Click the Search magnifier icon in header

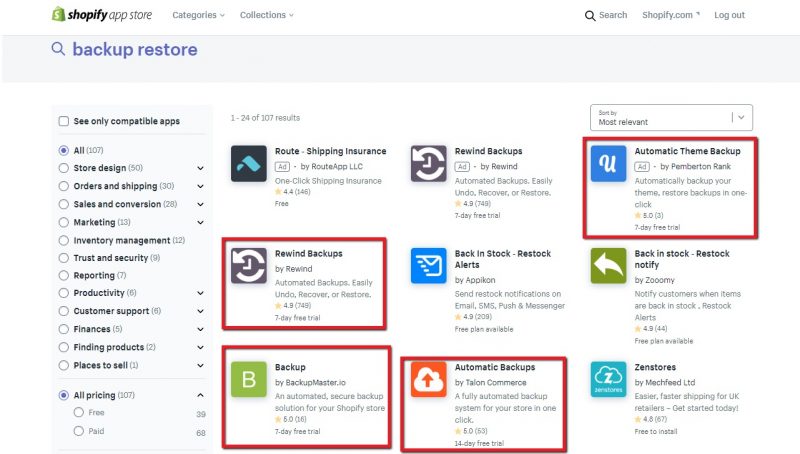(590, 15)
